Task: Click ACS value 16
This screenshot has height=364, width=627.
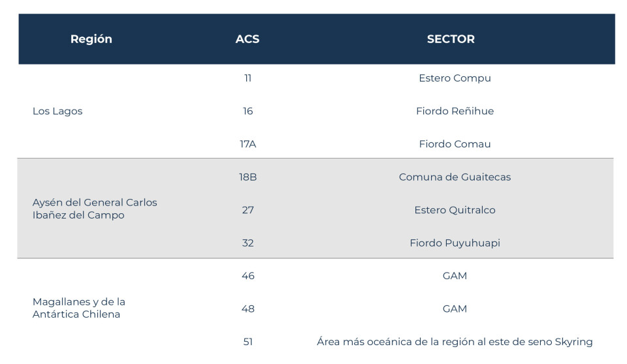Action: pyautogui.click(x=248, y=112)
